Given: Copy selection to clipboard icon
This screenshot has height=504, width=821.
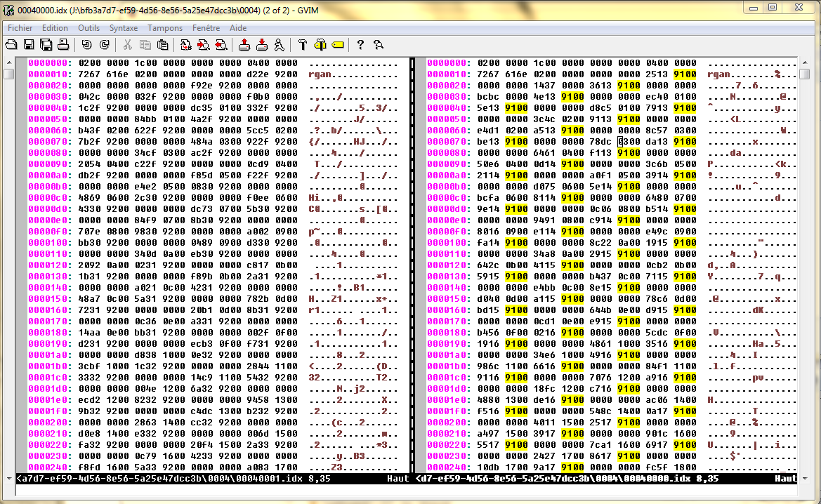Looking at the screenshot, I should click(145, 45).
